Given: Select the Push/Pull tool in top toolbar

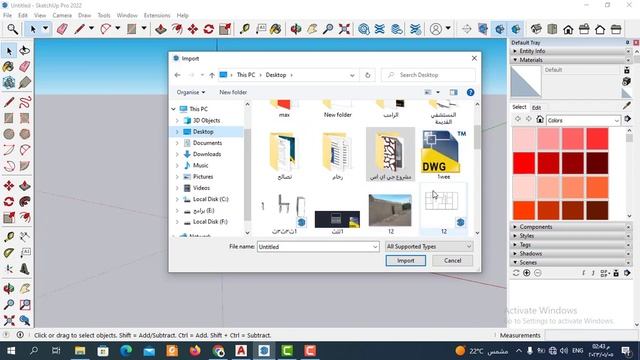Looking at the screenshot, I should coord(160,29).
